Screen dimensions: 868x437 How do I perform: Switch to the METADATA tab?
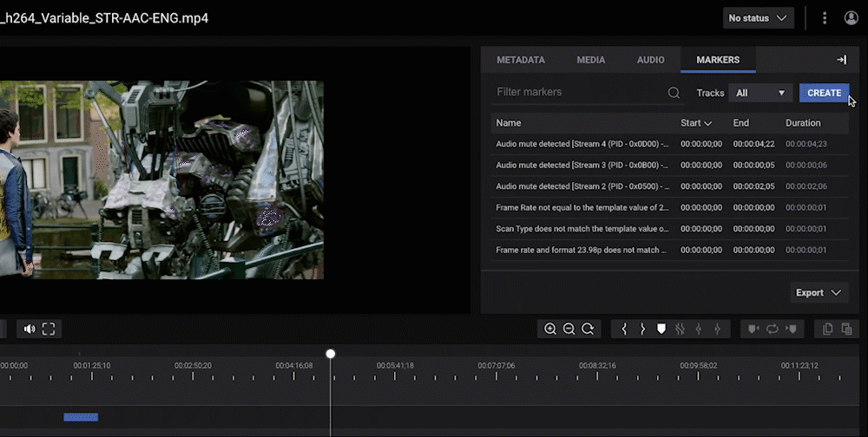point(520,60)
